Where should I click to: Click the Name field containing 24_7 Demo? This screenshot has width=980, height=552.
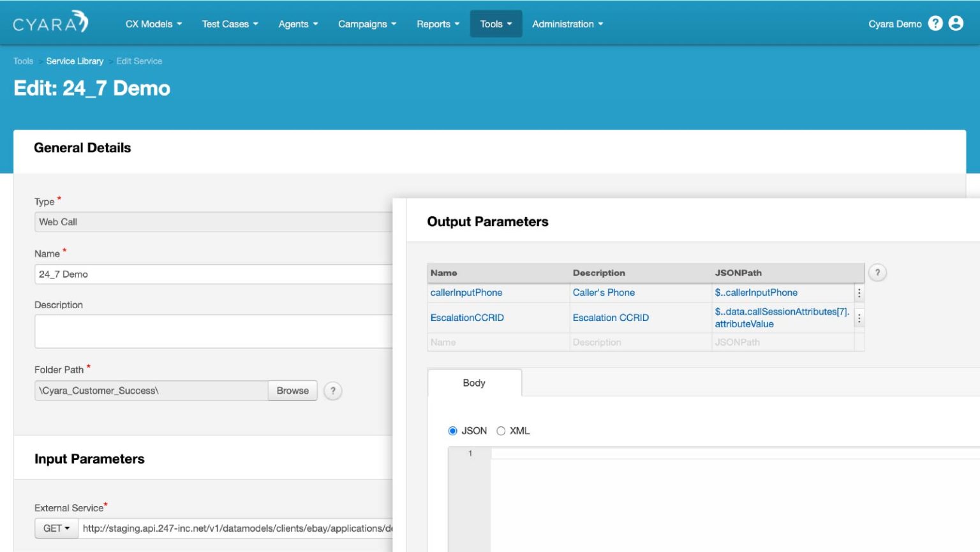tap(191, 274)
